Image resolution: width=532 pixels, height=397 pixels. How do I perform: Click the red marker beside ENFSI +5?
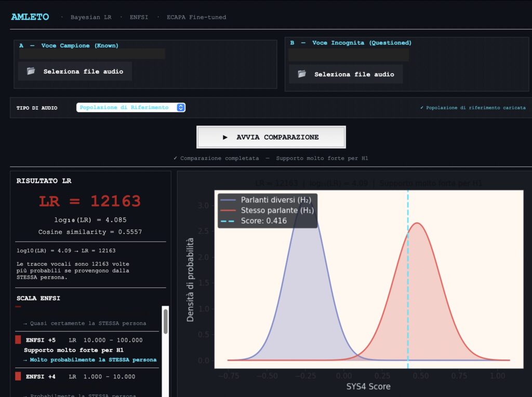(18, 340)
